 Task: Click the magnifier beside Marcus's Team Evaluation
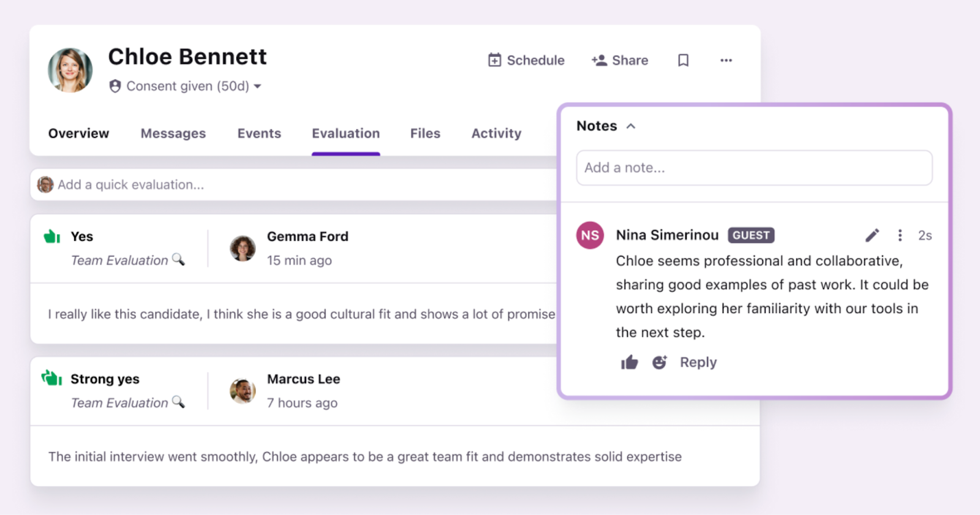[178, 402]
